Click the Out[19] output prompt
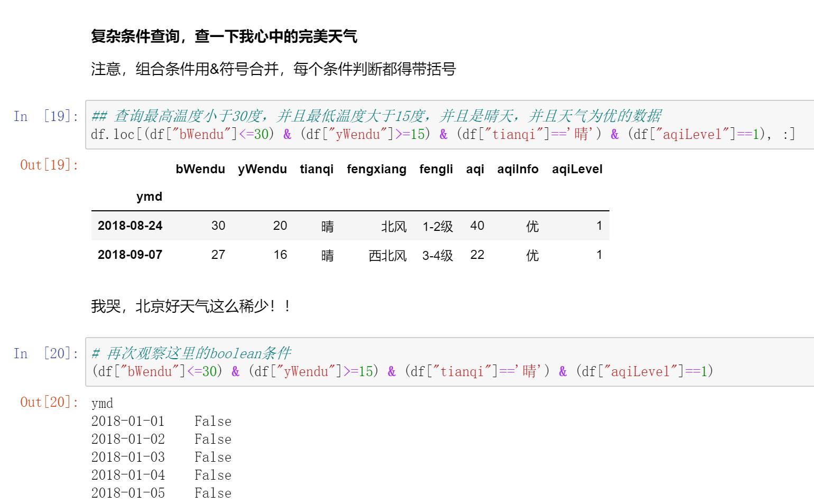Viewport: 814px width, 504px height. [x=49, y=165]
